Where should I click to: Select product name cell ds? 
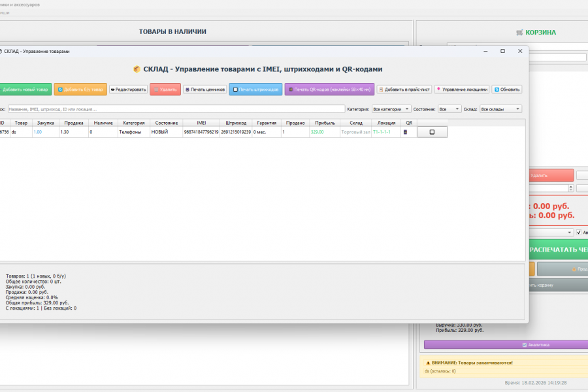click(x=21, y=132)
